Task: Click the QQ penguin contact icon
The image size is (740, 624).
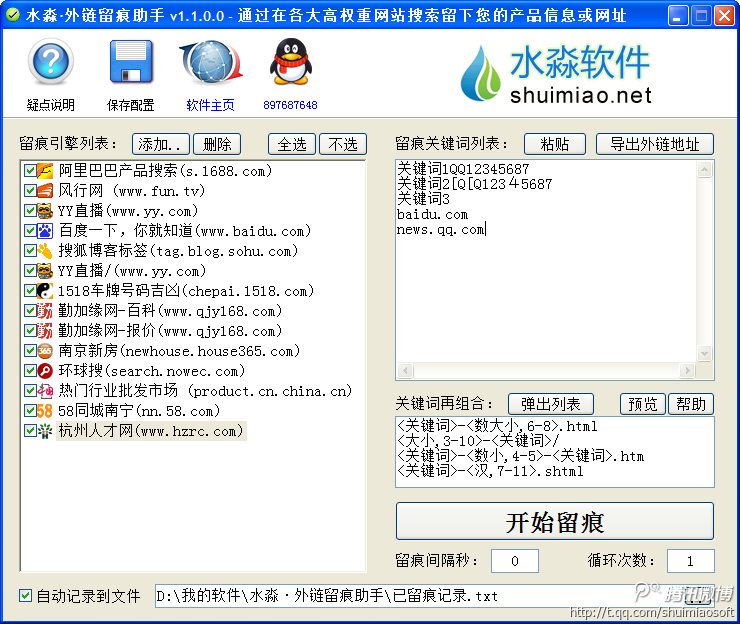Action: tap(291, 61)
